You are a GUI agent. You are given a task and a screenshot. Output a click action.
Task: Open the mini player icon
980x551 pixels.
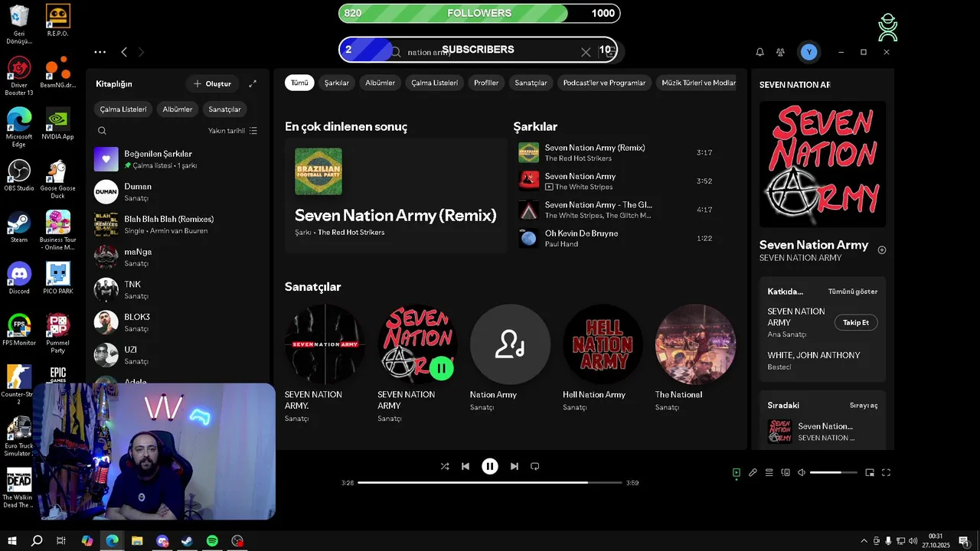[870, 473]
